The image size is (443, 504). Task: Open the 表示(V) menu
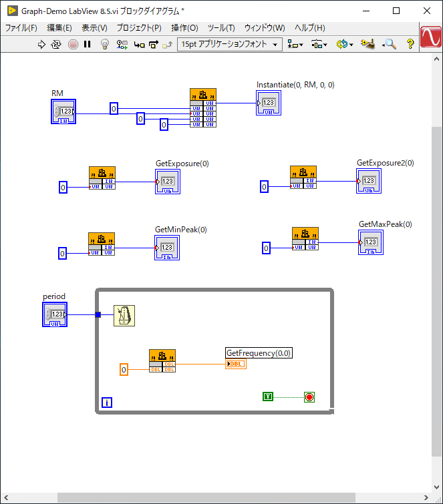point(94,28)
